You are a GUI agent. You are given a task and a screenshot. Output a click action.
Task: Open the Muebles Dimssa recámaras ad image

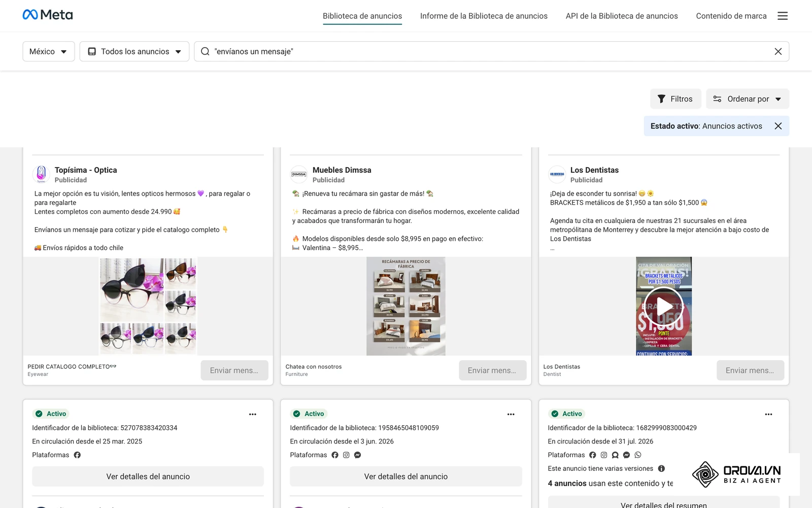[406, 306]
